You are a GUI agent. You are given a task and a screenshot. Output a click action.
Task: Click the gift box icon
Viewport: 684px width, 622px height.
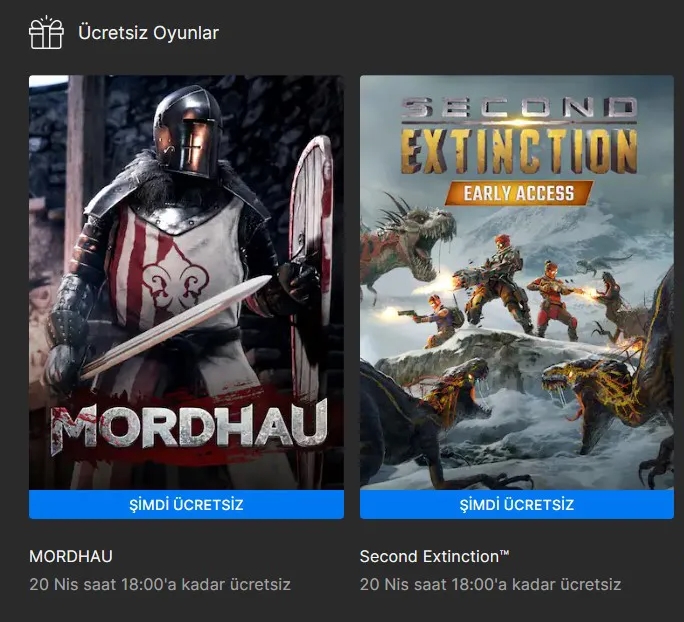(x=46, y=33)
